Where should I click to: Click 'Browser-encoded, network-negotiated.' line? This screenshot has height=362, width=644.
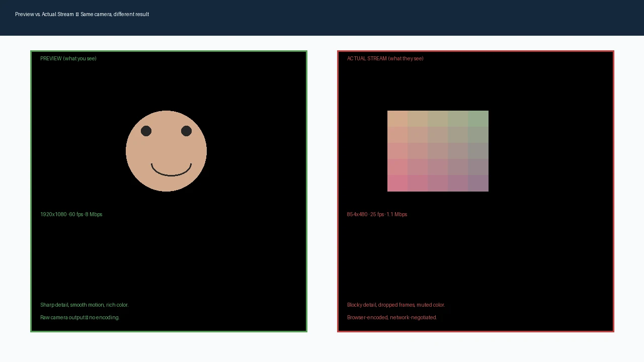(392, 317)
